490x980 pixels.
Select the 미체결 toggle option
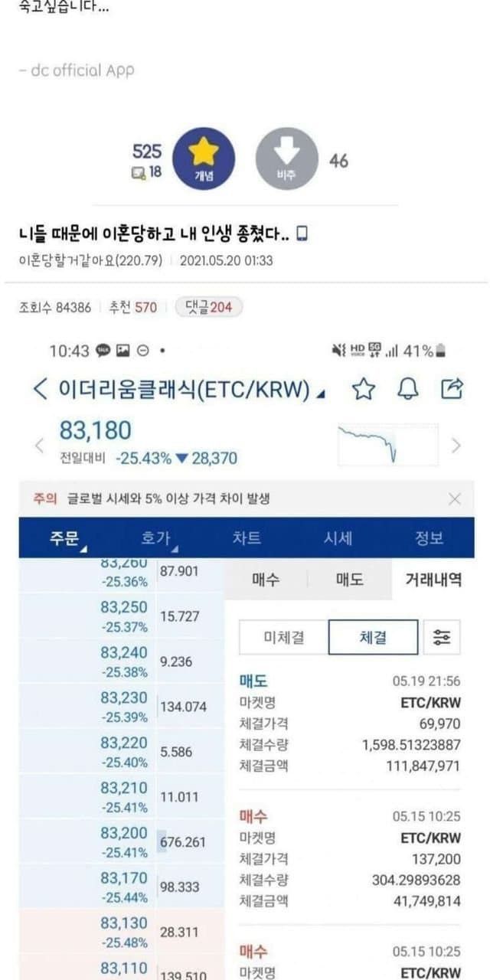pyautogui.click(x=283, y=637)
